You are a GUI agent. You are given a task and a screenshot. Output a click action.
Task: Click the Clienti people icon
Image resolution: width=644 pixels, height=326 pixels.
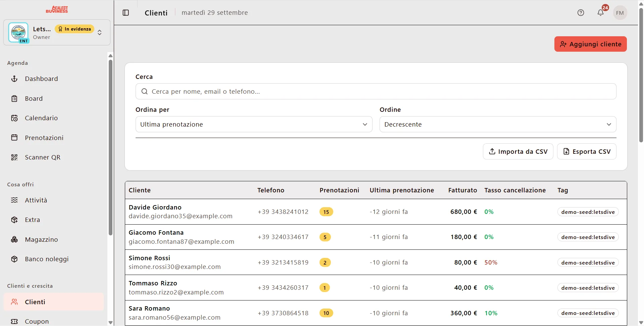[14, 302]
